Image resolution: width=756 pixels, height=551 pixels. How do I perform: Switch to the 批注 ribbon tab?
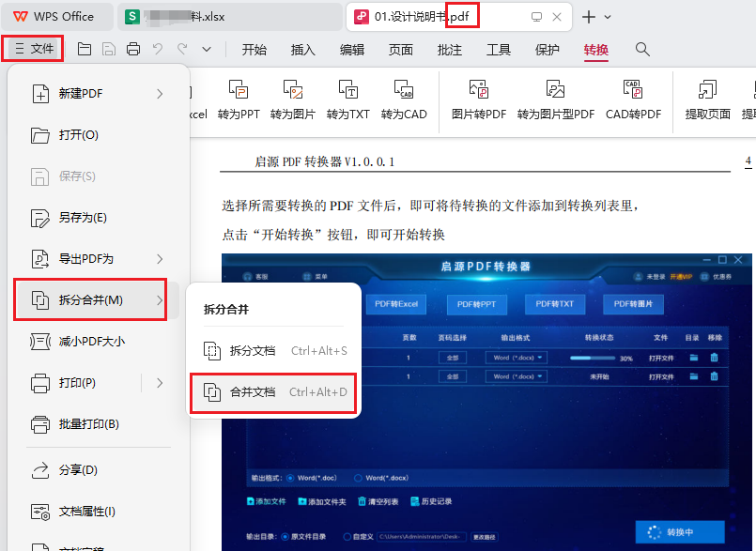point(449,49)
